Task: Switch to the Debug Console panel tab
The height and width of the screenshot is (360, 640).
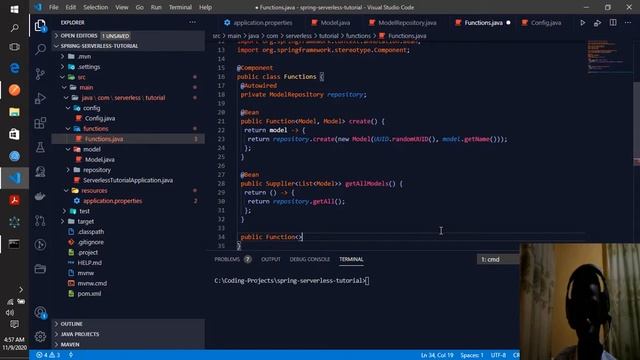Action: tap(310, 259)
